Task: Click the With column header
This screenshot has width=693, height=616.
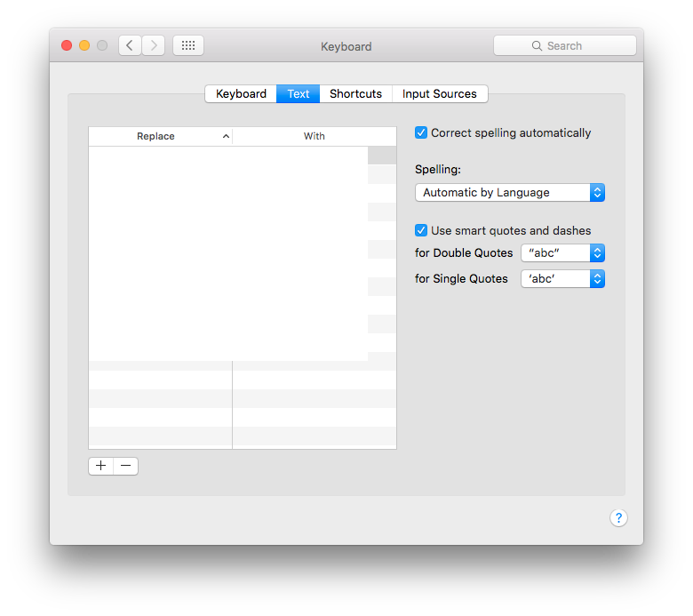Action: tap(314, 137)
